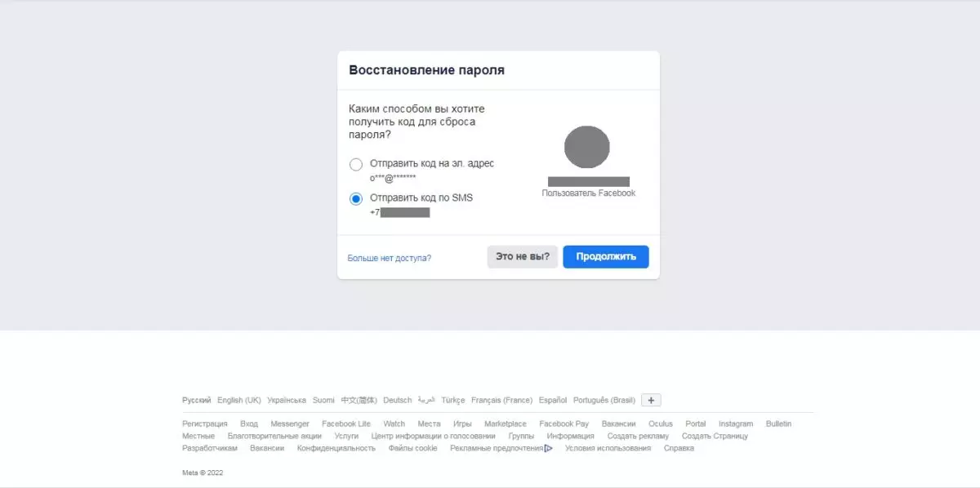Switch language to Français (France)

[501, 400]
